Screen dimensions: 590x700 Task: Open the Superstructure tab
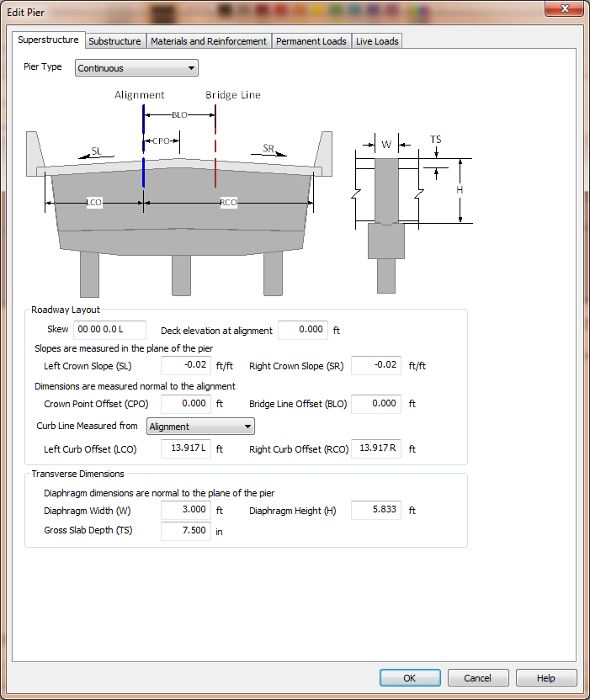pyautogui.click(x=48, y=40)
